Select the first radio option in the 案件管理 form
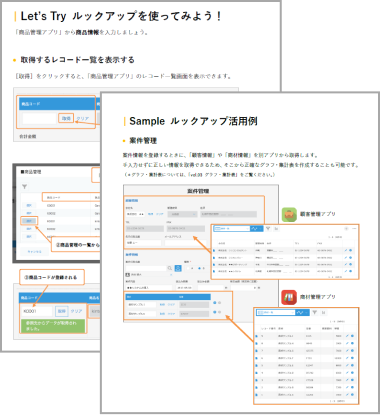 click(x=188, y=268)
